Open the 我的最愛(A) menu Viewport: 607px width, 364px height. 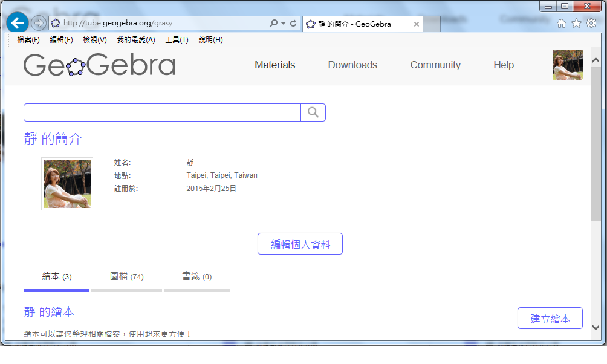point(136,40)
